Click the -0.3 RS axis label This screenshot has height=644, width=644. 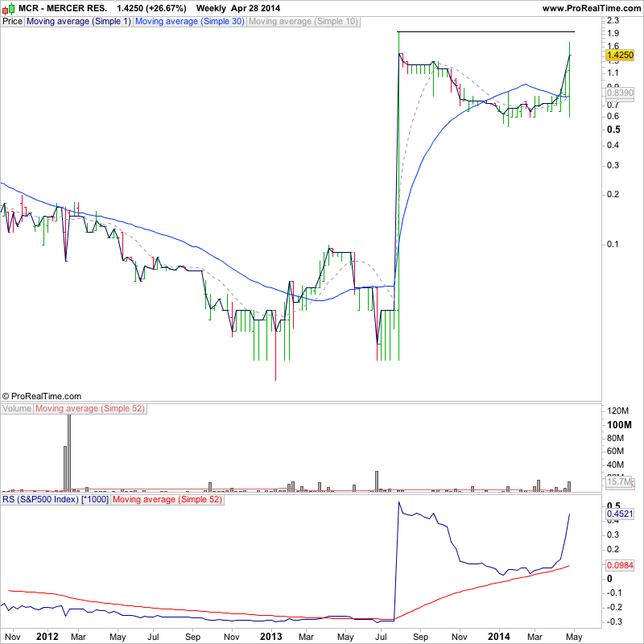615,622
